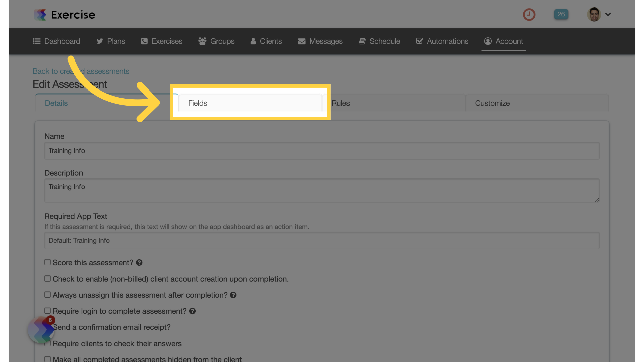Open the Customize tab

[492, 102]
